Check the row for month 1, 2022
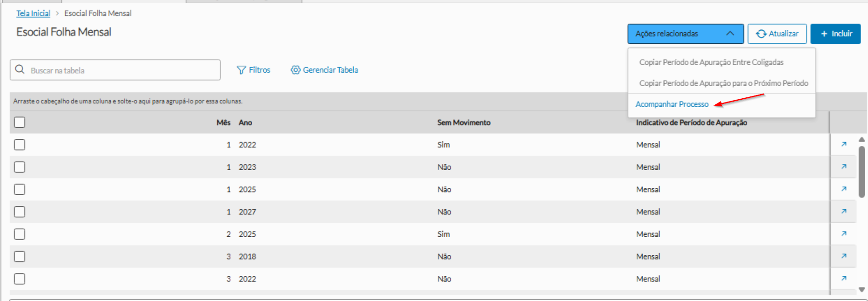This screenshot has height=301, width=868. pos(20,145)
